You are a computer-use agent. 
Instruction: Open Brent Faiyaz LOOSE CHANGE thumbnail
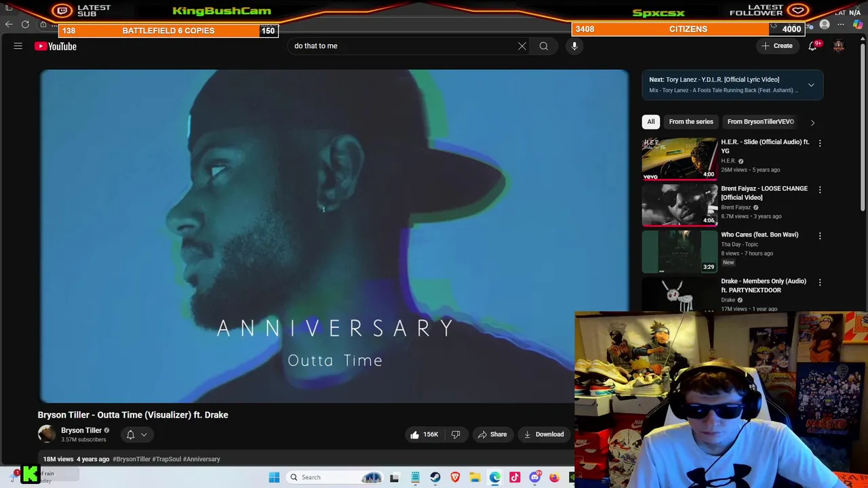[x=679, y=205]
